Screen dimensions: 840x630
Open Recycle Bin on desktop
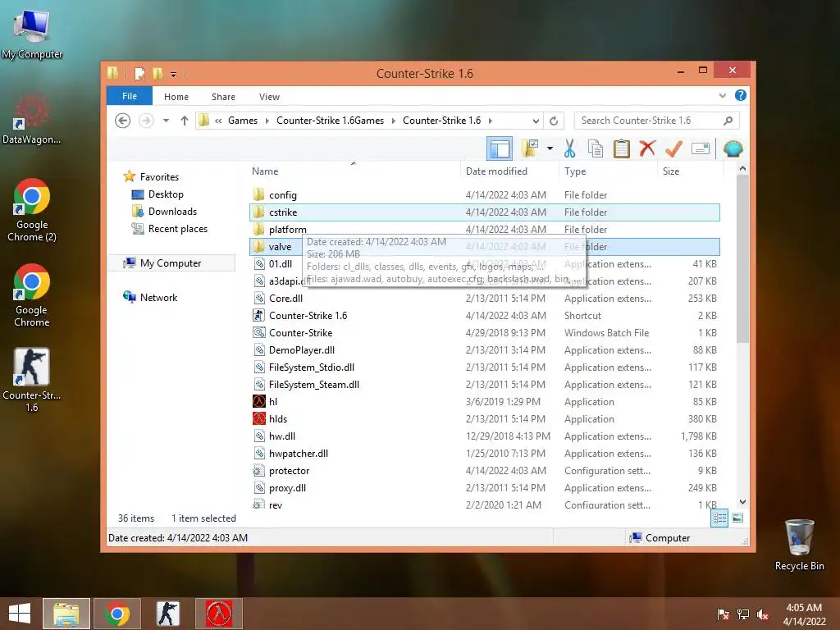point(799,545)
